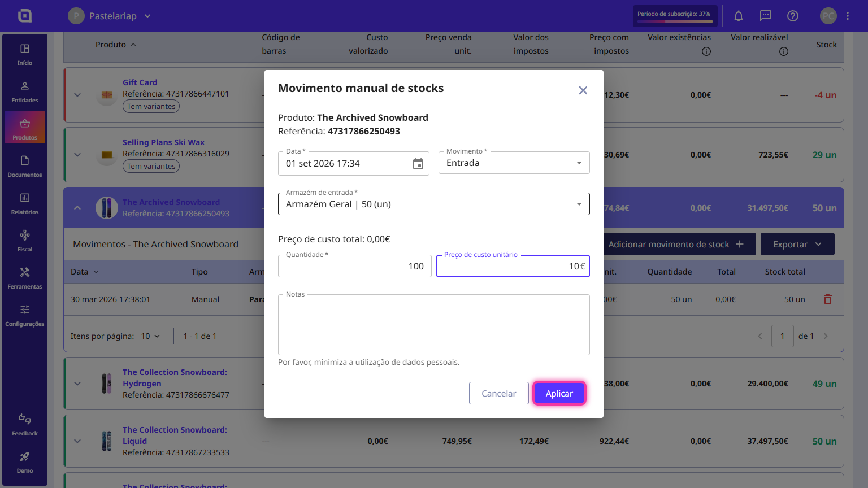The image size is (868, 488).
Task: Expand the Gift Card product row
Action: click(77, 95)
